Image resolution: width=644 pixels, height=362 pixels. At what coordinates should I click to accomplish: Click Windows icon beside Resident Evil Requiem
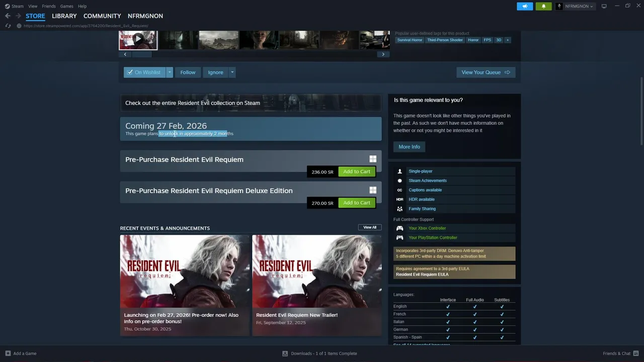point(373,159)
